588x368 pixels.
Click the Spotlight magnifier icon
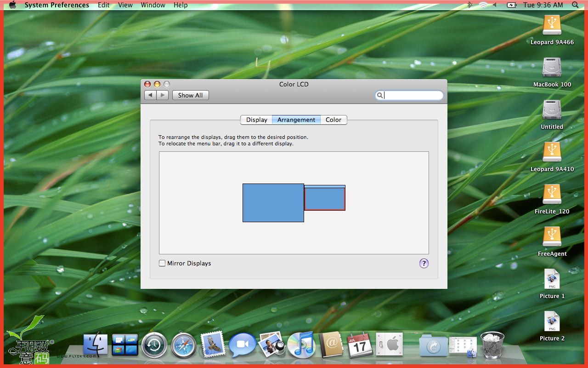pos(575,5)
